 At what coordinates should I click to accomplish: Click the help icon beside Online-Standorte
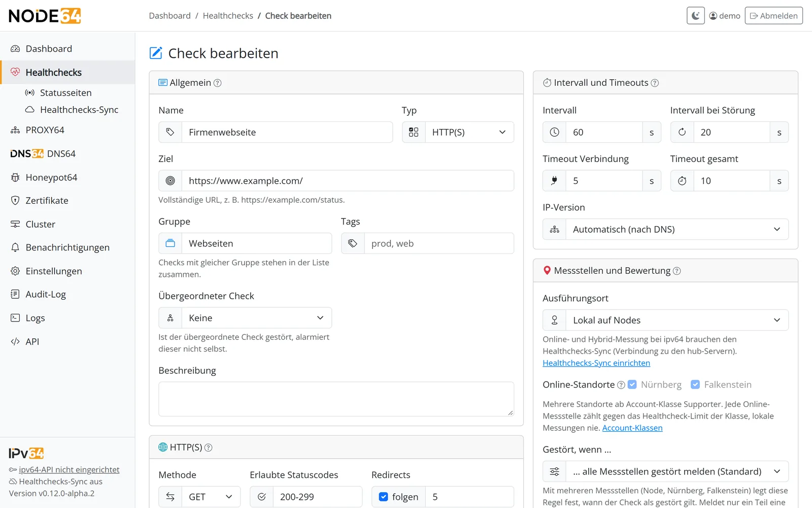621,385
